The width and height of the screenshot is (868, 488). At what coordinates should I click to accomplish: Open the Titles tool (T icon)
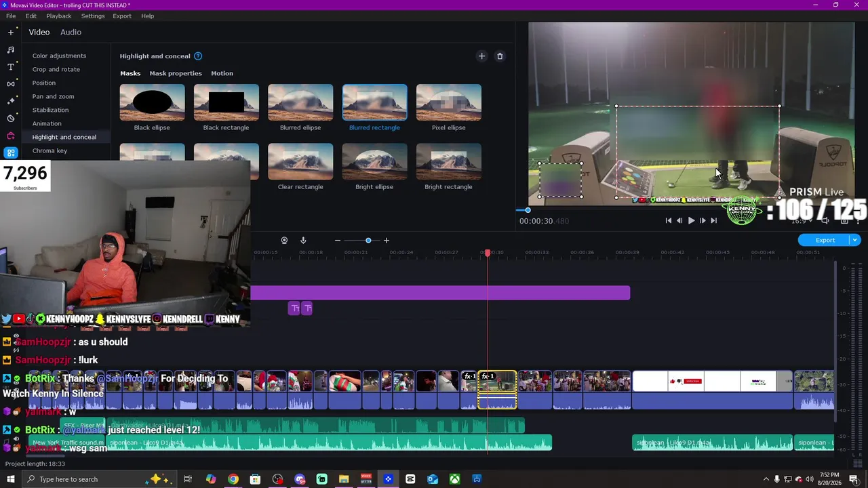11,66
